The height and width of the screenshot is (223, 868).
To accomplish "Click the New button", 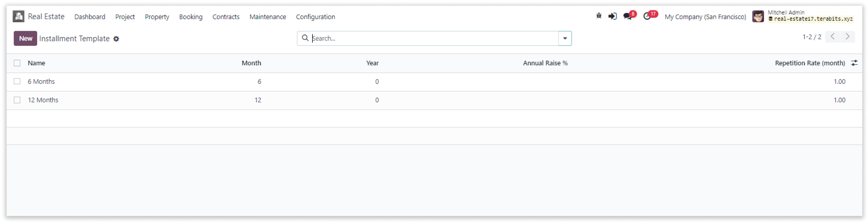I will [x=25, y=38].
